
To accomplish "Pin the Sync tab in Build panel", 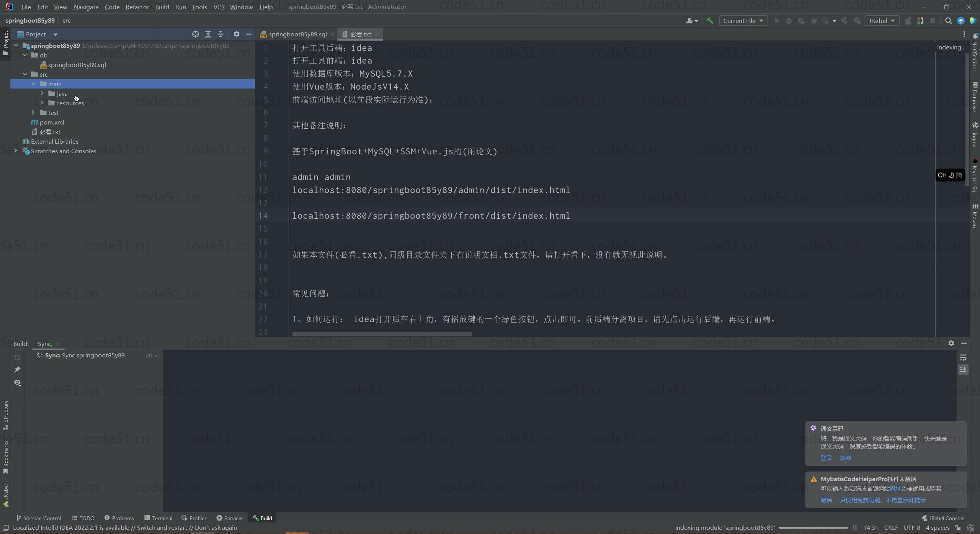I will click(x=17, y=369).
